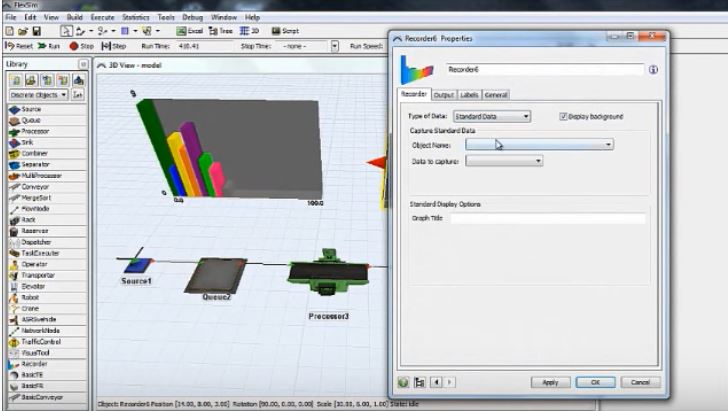Screen dimensions: 728x411
Task: Stop the simulation
Action: (81, 46)
